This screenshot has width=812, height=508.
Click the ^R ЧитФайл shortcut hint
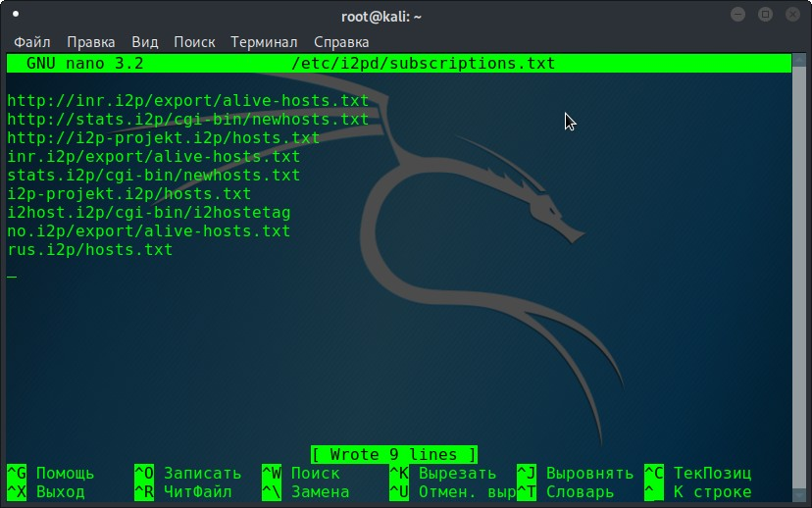(x=182, y=492)
